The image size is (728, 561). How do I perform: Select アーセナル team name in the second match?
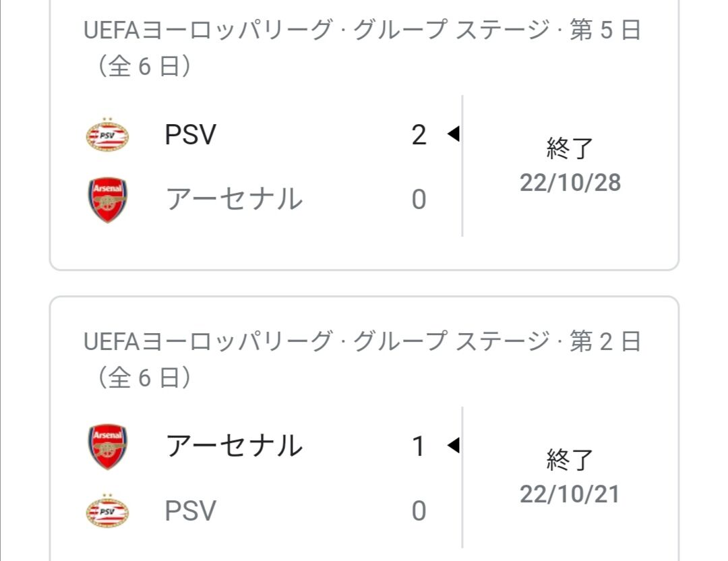click(x=235, y=446)
